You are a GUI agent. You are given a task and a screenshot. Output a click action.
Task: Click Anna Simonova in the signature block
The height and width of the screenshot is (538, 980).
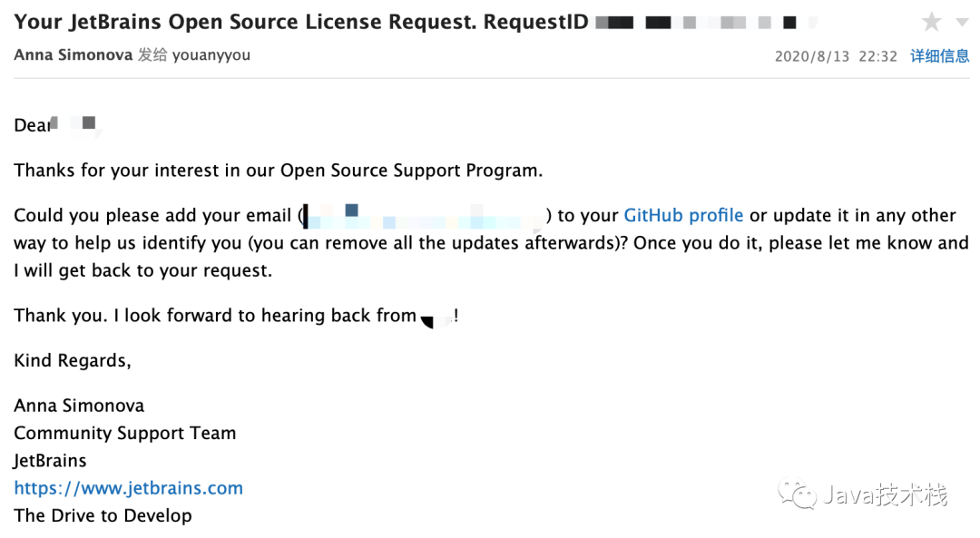[x=79, y=406]
